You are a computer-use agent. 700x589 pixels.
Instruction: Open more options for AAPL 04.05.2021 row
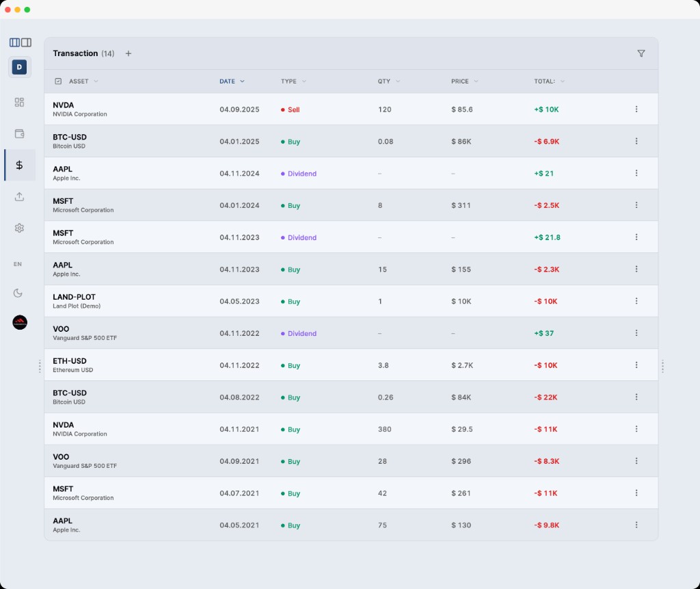coord(636,525)
